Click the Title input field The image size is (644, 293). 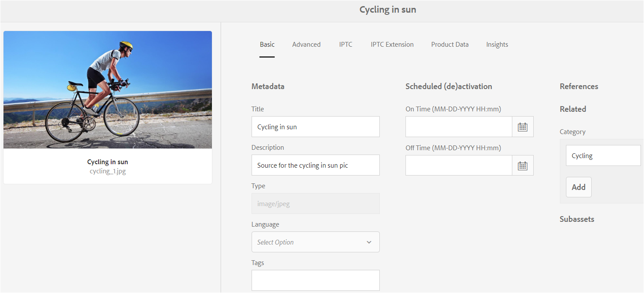[315, 127]
